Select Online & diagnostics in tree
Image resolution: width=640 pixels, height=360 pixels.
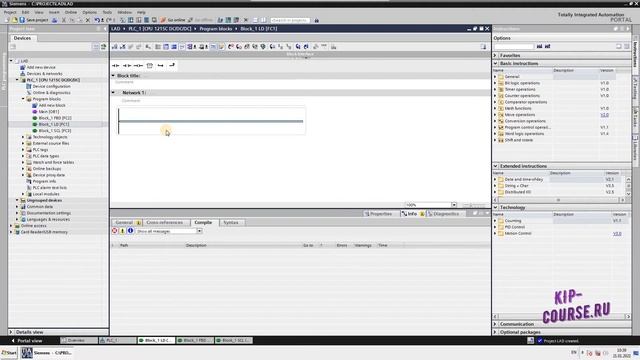[x=51, y=93]
